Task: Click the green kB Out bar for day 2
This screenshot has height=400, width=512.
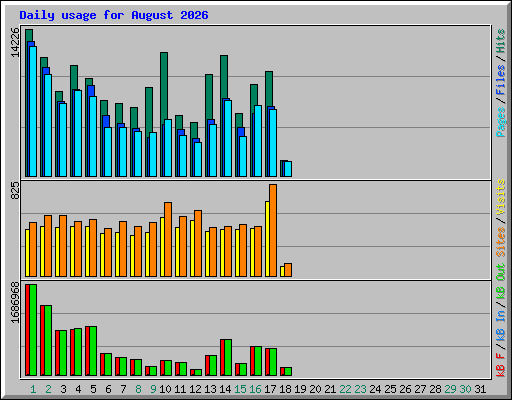Action: [48, 340]
